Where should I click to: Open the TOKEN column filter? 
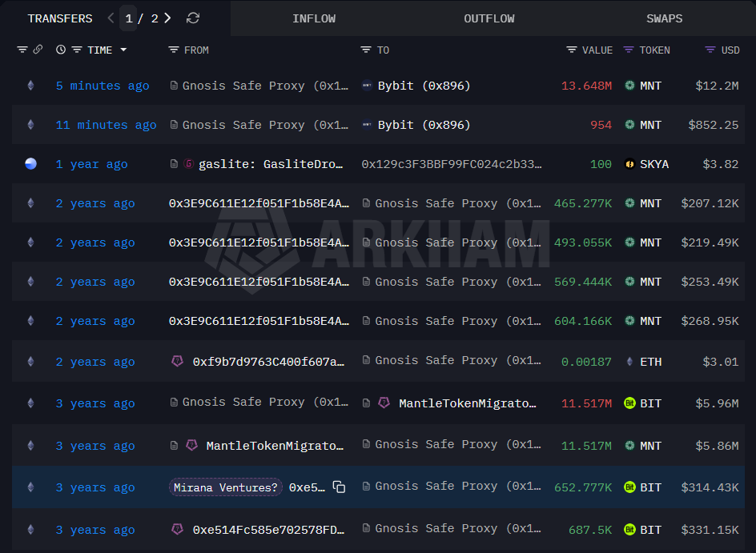coord(629,50)
